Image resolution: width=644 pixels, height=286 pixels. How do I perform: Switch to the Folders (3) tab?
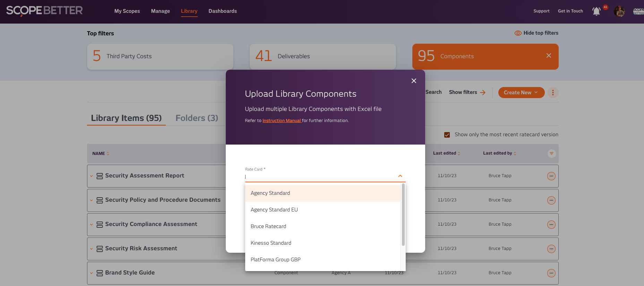pyautogui.click(x=197, y=118)
